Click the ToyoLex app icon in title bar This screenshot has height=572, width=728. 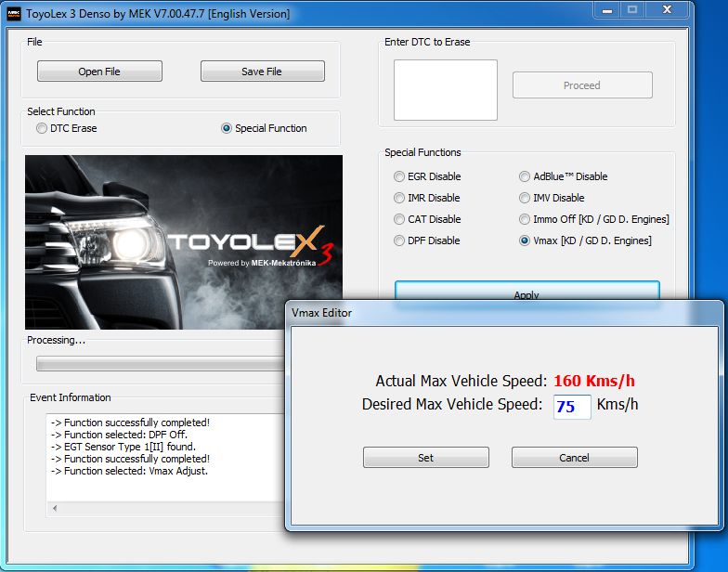14,13
